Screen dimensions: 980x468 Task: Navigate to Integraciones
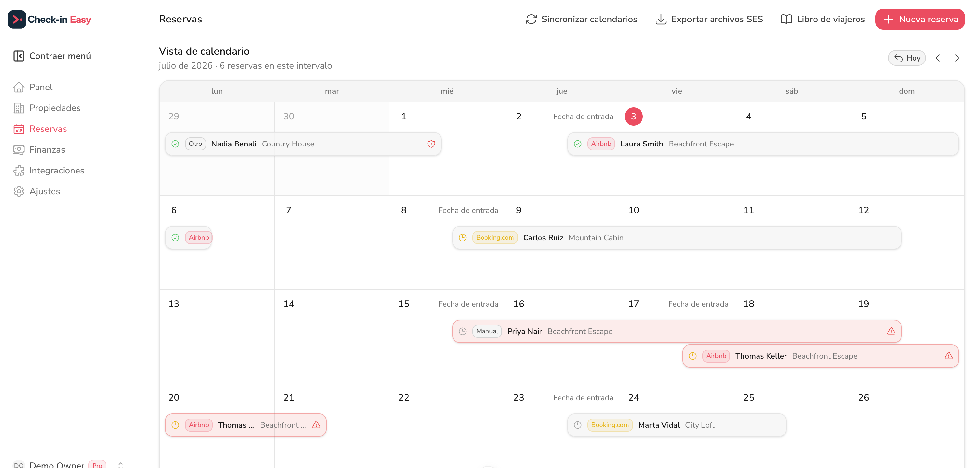tap(49, 170)
